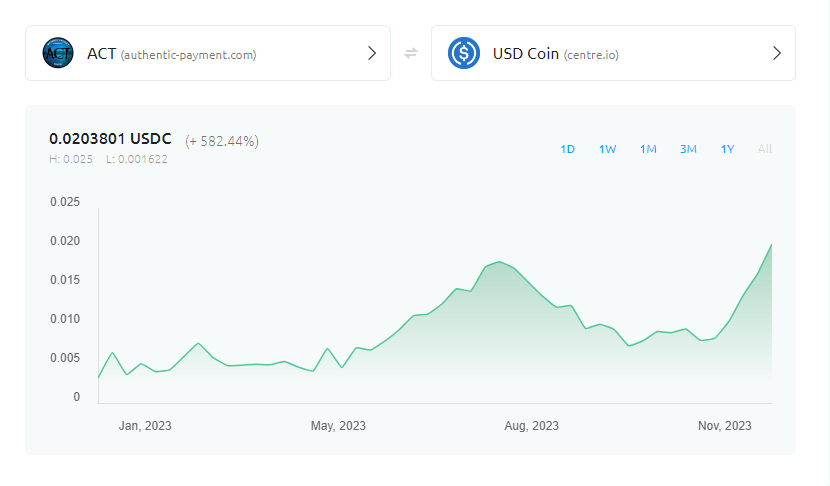Click the USD Coin name label
This screenshot has width=830, height=486.
click(526, 53)
